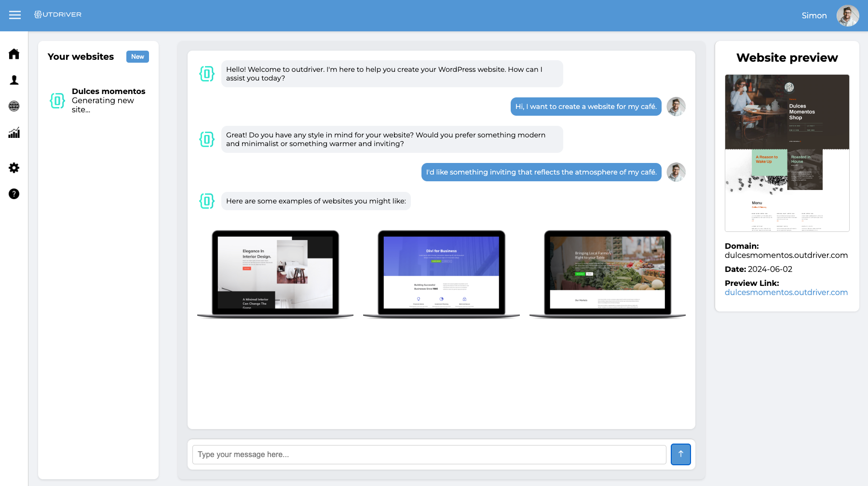
Task: Click the Outdriver logo in header
Action: (58, 14)
